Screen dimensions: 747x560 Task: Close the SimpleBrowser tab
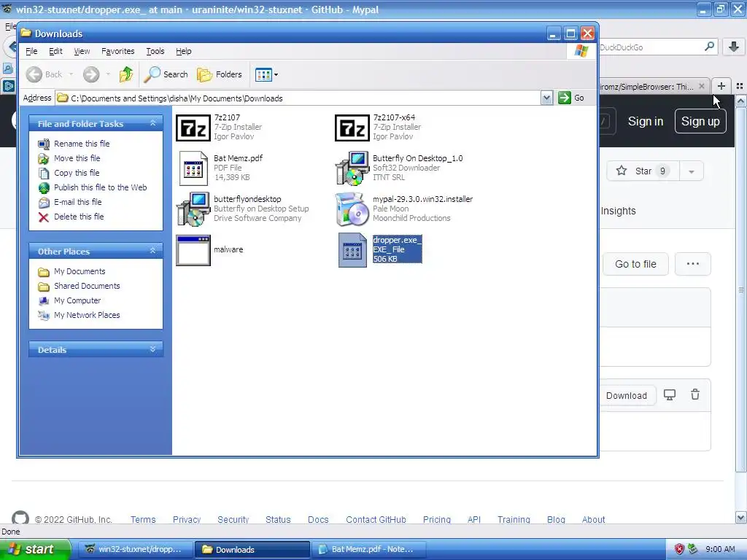click(x=701, y=86)
